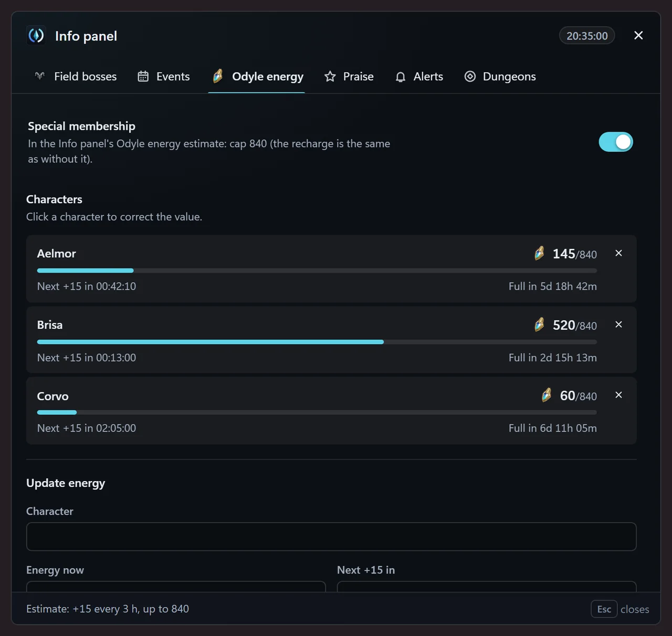Click the Dungeons target icon
This screenshot has height=636, width=672.
[x=470, y=77]
